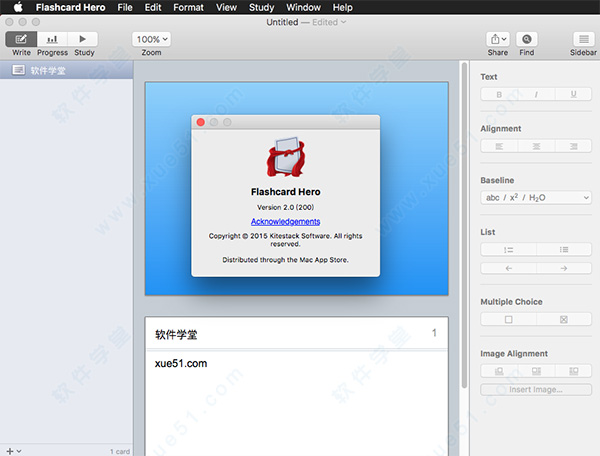Click the Flashcard Hero caped card logo
600x456 pixels.
coord(286,157)
